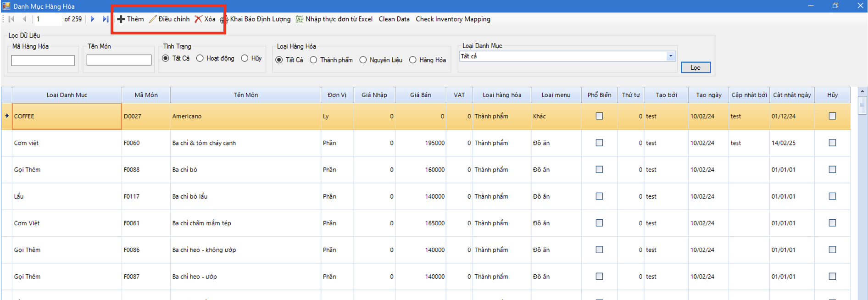Toggle Hủy checkbox for Americano
Viewport: 868px width, 300px height.
[x=832, y=116]
